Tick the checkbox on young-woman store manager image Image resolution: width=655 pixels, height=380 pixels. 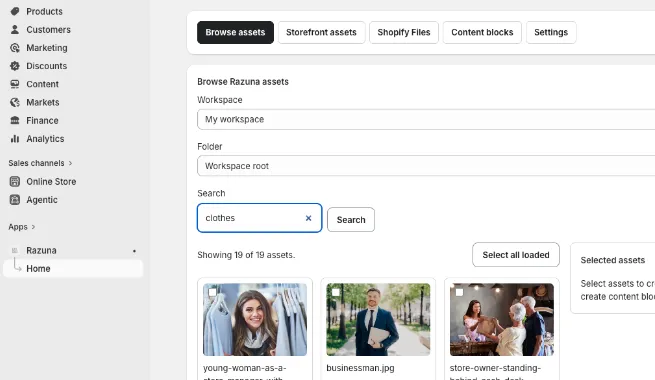213,292
